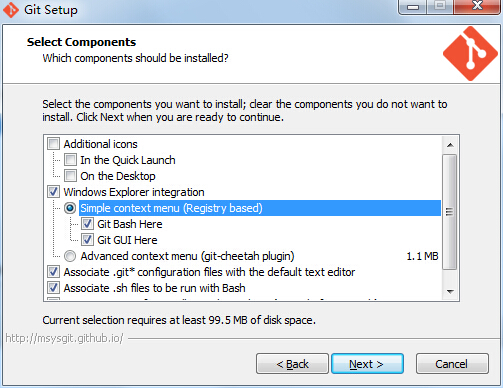503x388 pixels.
Task: Click the Next button
Action: point(367,364)
